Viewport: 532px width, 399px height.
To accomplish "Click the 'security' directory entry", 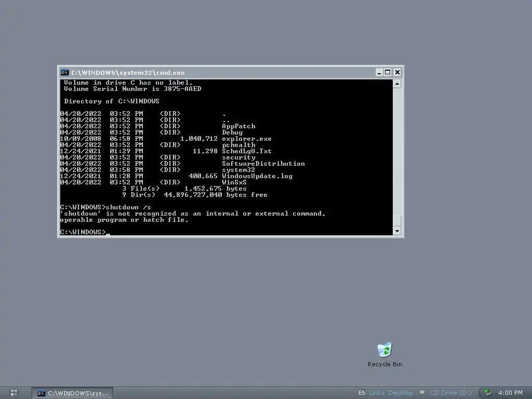I will pyautogui.click(x=238, y=157).
